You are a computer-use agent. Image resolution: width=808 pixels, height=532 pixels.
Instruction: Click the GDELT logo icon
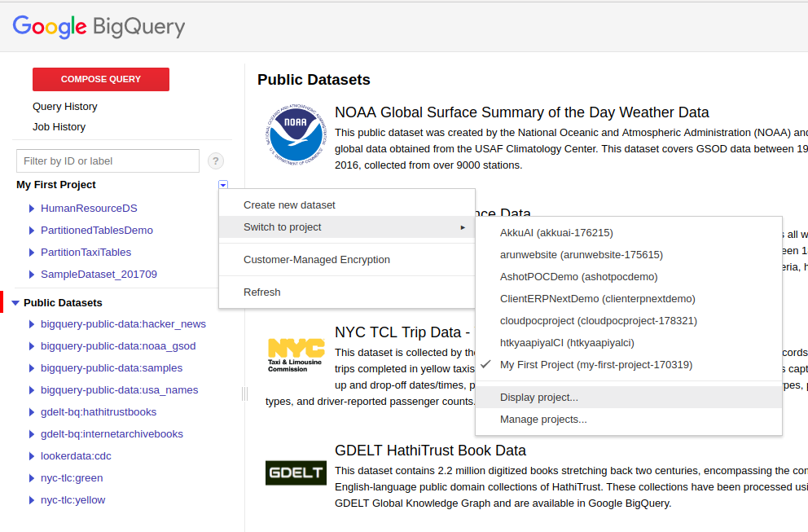click(x=296, y=473)
